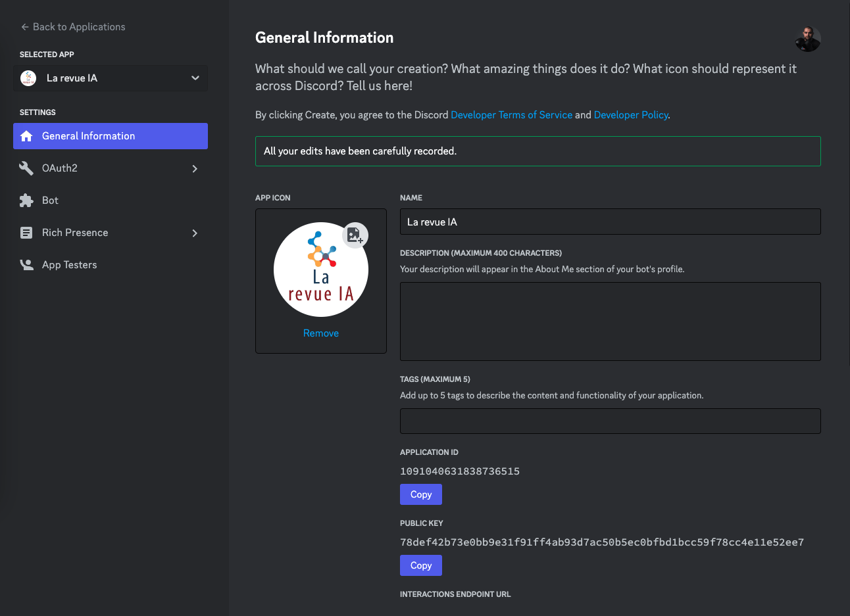Open the Developer Terms of Service link
This screenshot has height=616, width=850.
511,114
